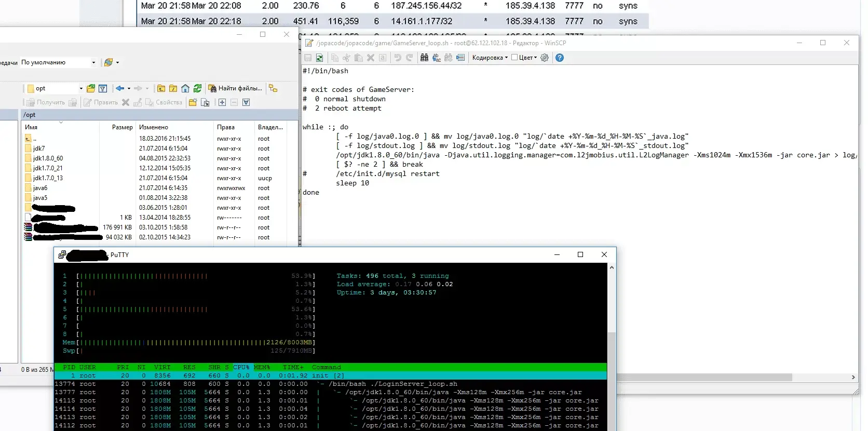868x431 pixels.
Task: Click the Redo arrow in editor toolbar
Action: [410, 58]
